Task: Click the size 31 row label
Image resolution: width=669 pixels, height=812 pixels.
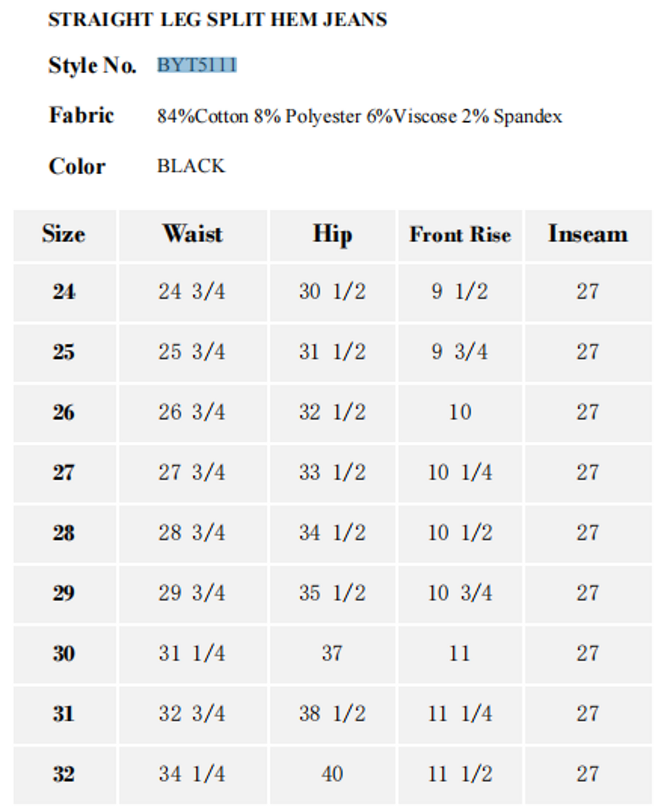Action: pos(64,714)
